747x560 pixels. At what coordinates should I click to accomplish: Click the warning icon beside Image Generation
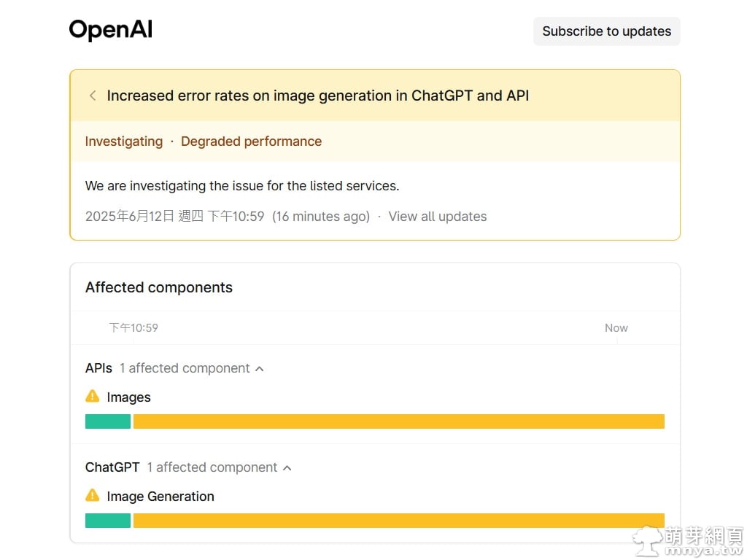(x=93, y=496)
